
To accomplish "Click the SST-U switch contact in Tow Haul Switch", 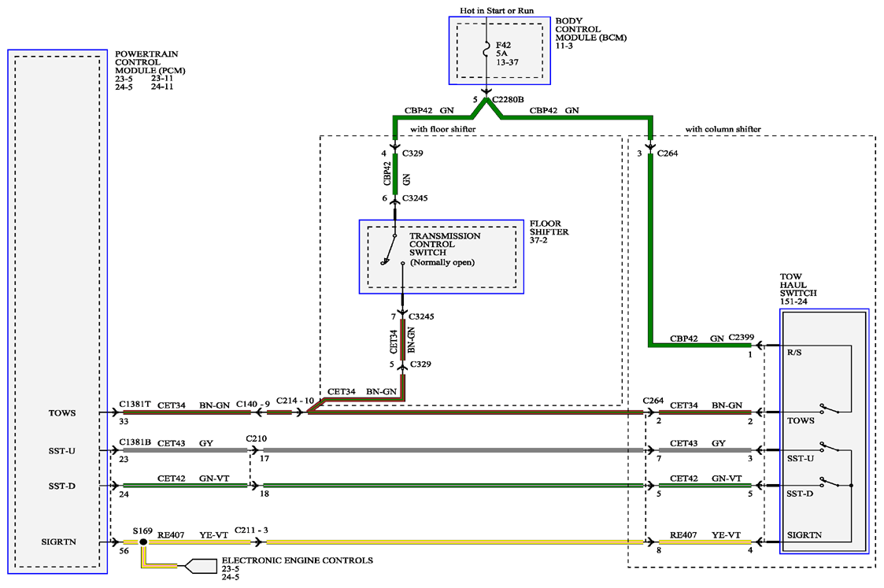I will (830, 447).
